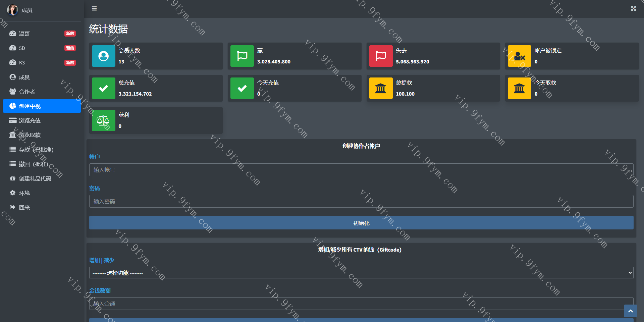Go to 创建礼品代码 page

click(35, 178)
